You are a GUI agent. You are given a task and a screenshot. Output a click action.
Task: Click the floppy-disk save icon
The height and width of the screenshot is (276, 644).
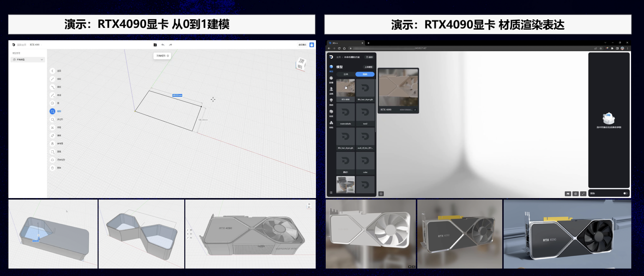pos(155,45)
